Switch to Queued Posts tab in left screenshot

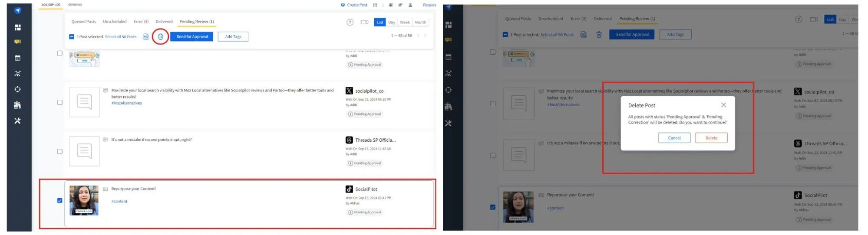pos(84,22)
